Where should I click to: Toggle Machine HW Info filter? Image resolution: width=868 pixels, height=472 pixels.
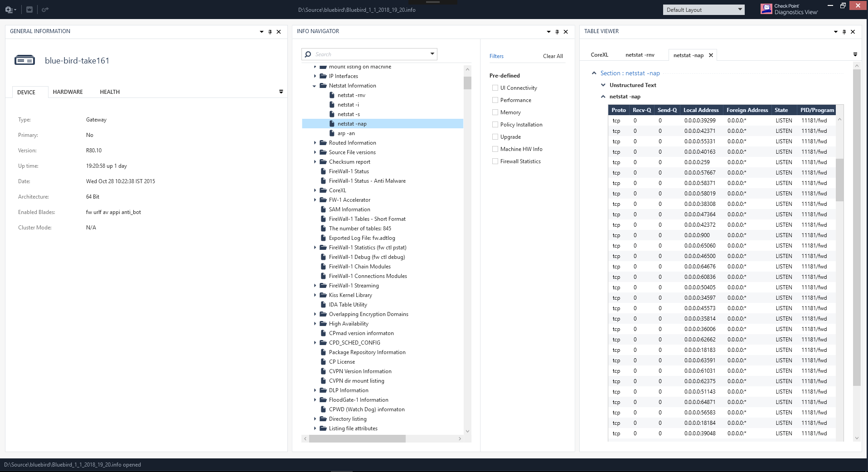(495, 149)
